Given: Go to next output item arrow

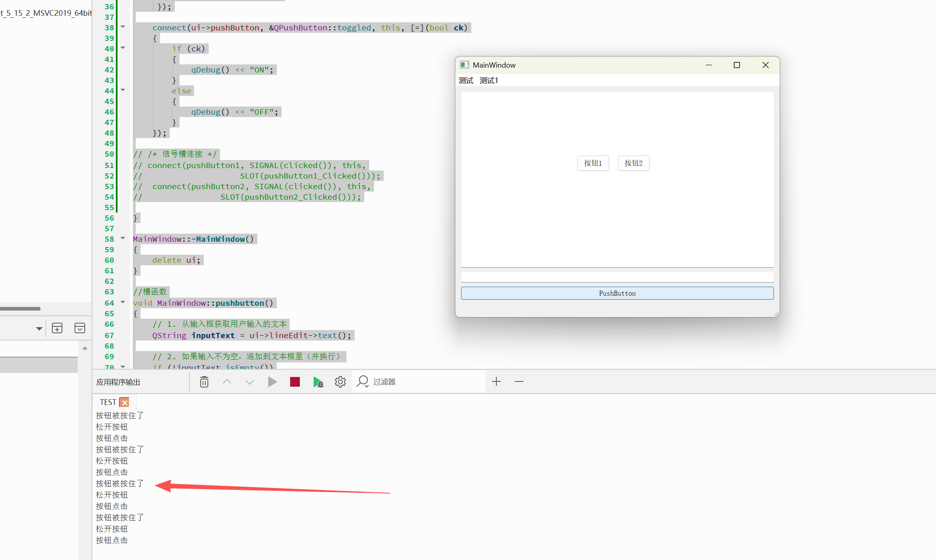Looking at the screenshot, I should (250, 382).
